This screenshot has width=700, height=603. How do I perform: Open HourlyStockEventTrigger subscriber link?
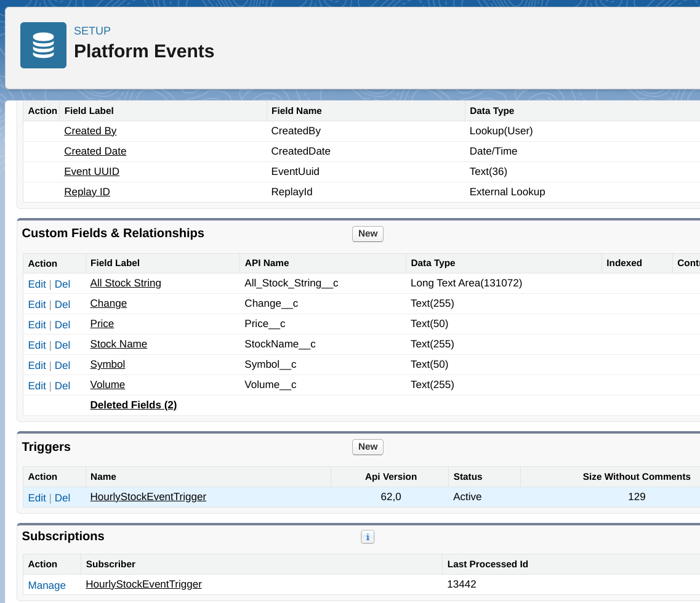[143, 585]
